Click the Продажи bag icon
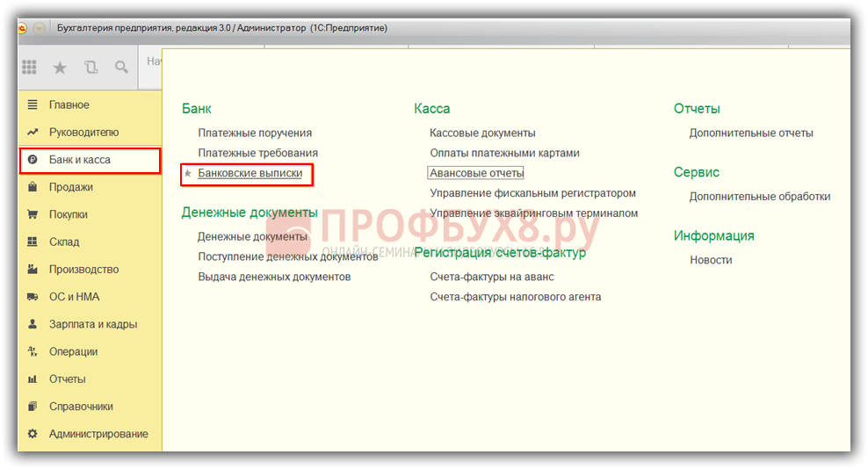This screenshot has width=868, height=469. click(x=33, y=187)
